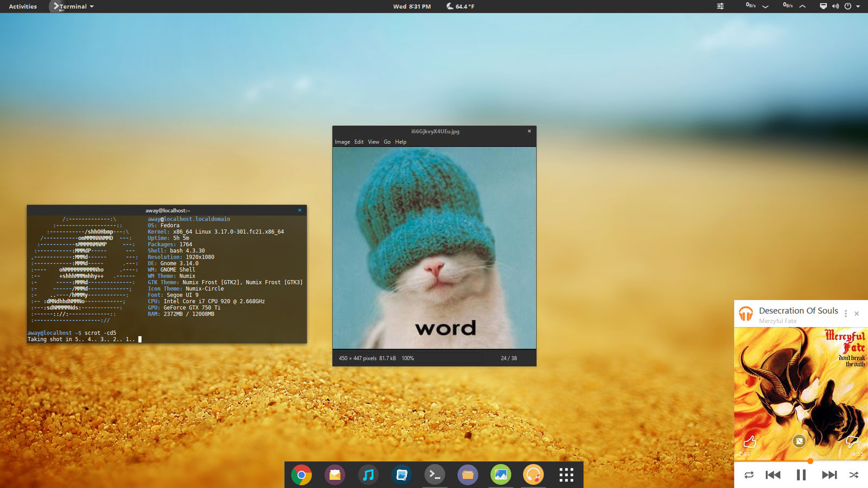Viewport: 868px width, 488px height.
Task: Click the volume speaker icon in top bar
Action: 835,7
